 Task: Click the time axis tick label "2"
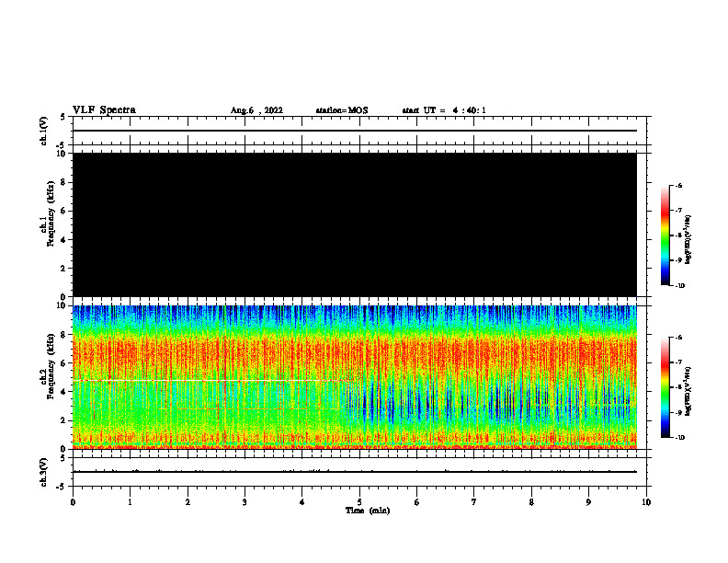pos(188,502)
